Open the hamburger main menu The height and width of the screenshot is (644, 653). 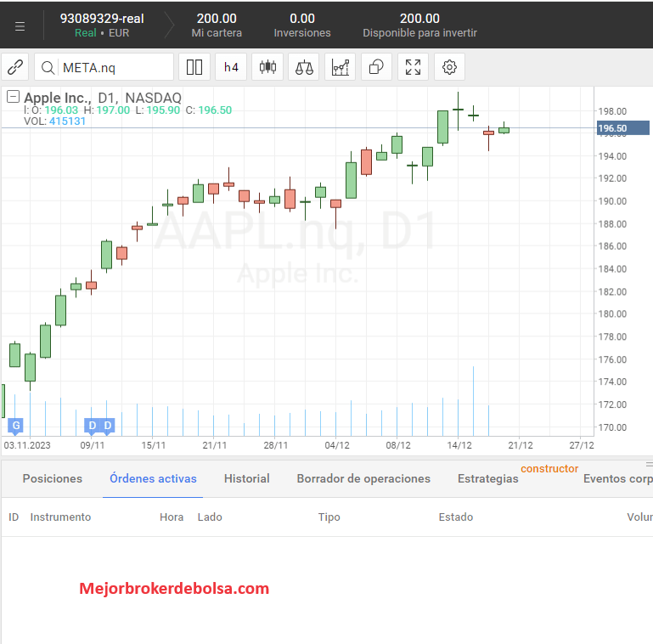pos(20,26)
